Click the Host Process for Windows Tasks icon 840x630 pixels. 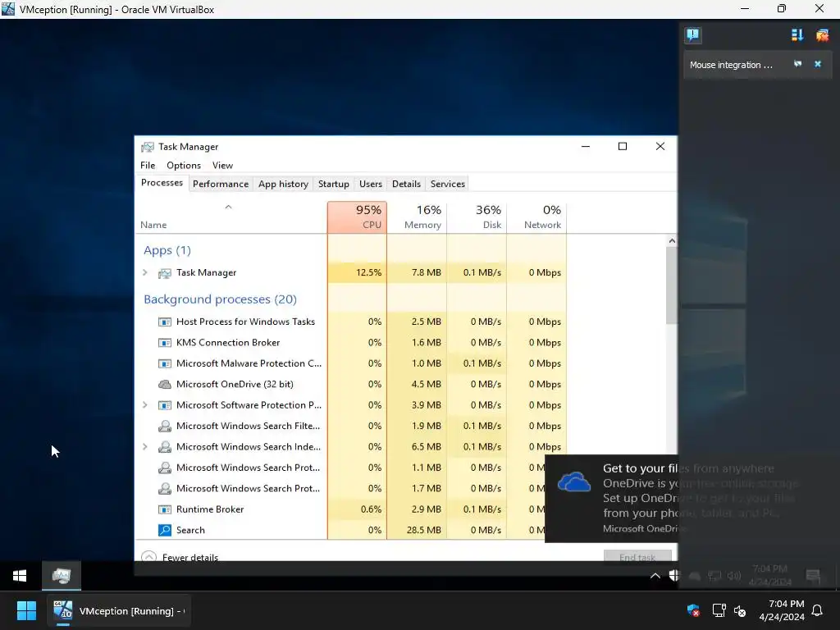pos(164,322)
